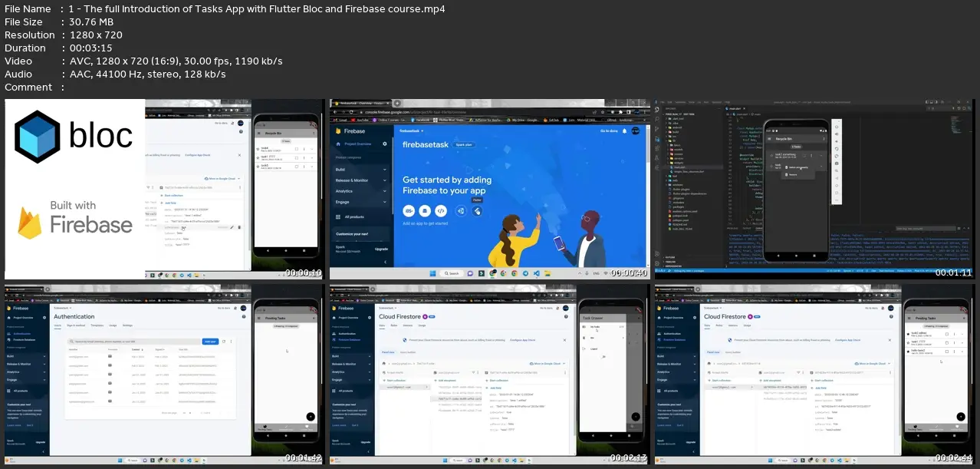Expand Build section in 00:01:42 sidebar

pyautogui.click(x=26, y=356)
